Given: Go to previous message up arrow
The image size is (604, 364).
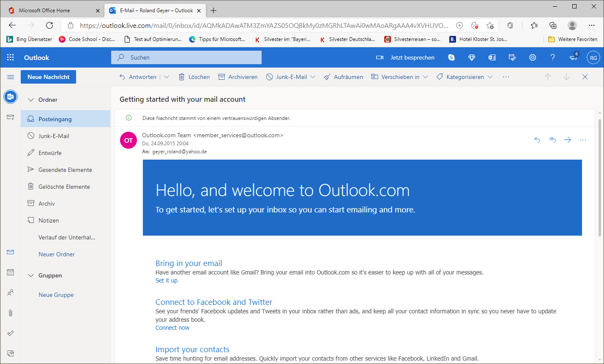Looking at the screenshot, I should 548,77.
